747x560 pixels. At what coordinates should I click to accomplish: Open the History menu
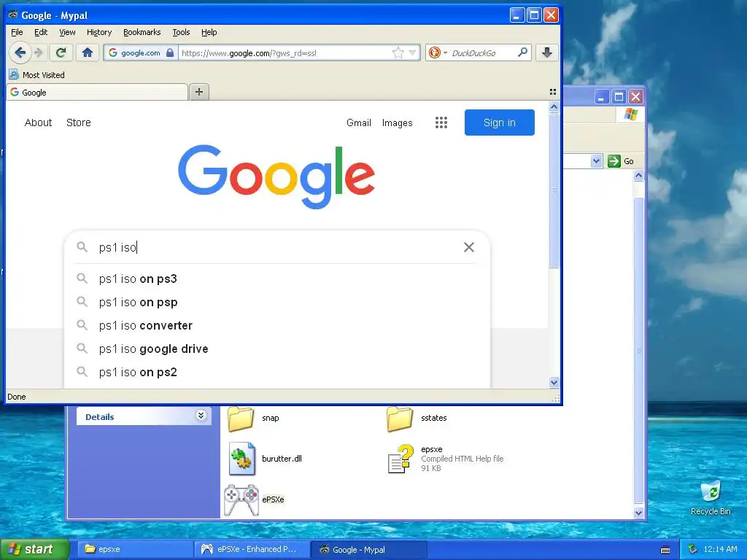99,32
